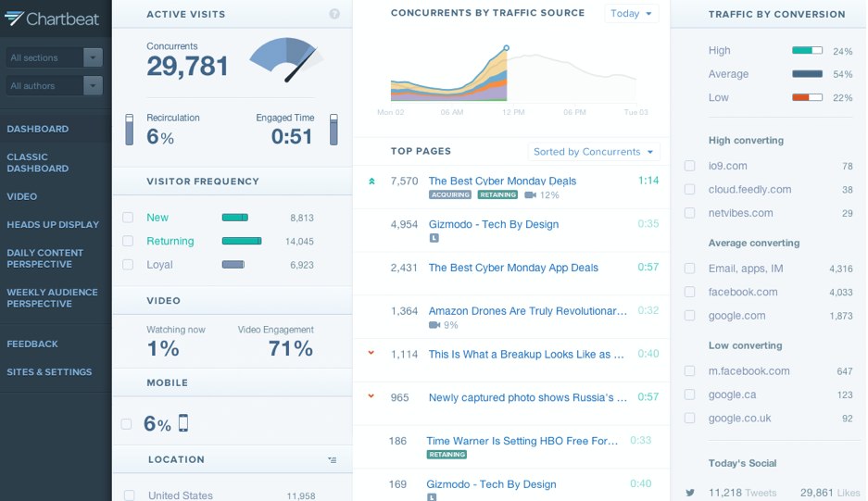
Task: Click the concurrents gauge dial
Action: (284, 60)
